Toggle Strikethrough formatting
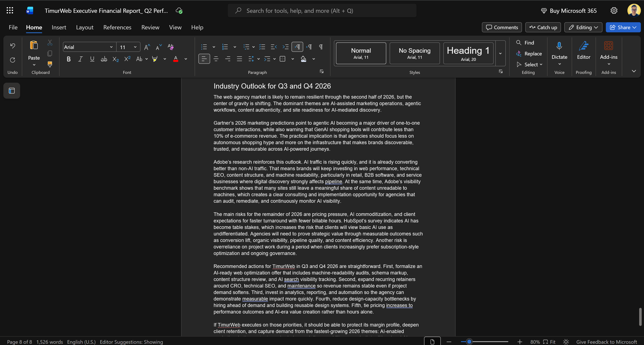 [104, 59]
